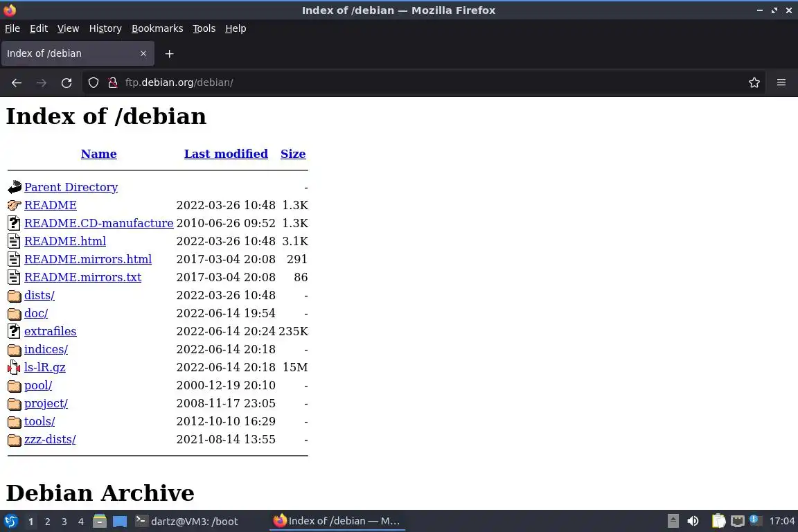Close the Index of /debian tab
Screen dimensions: 798x532
[143, 53]
